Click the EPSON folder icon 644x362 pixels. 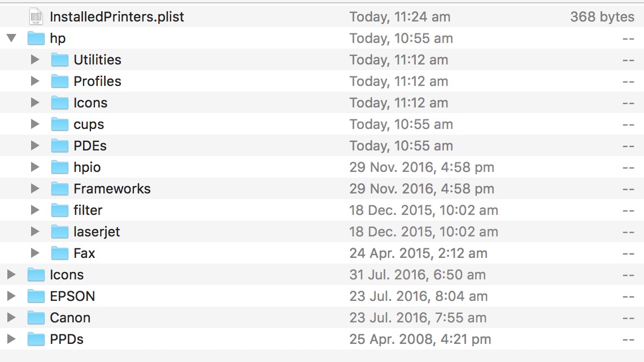click(36, 296)
